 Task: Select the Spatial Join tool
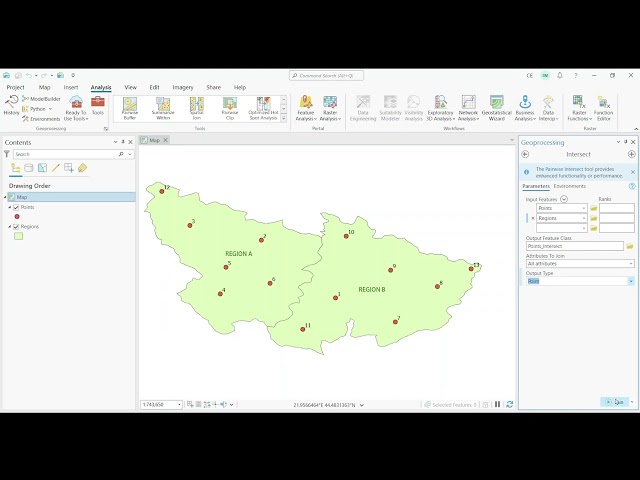click(196, 109)
